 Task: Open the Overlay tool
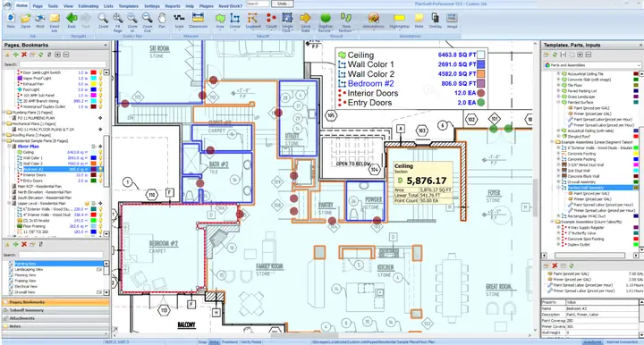[436, 21]
